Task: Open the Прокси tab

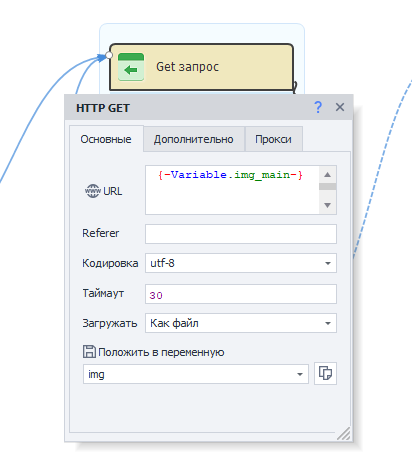Action: [273, 139]
